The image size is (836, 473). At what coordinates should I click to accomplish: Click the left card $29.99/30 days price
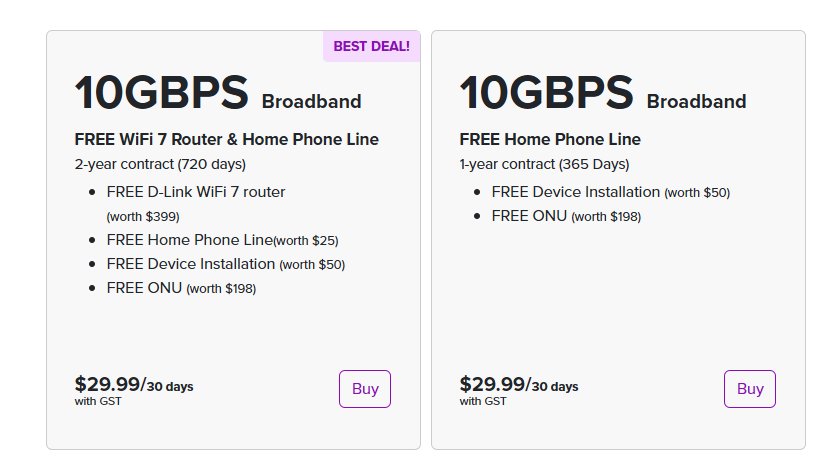[134, 384]
